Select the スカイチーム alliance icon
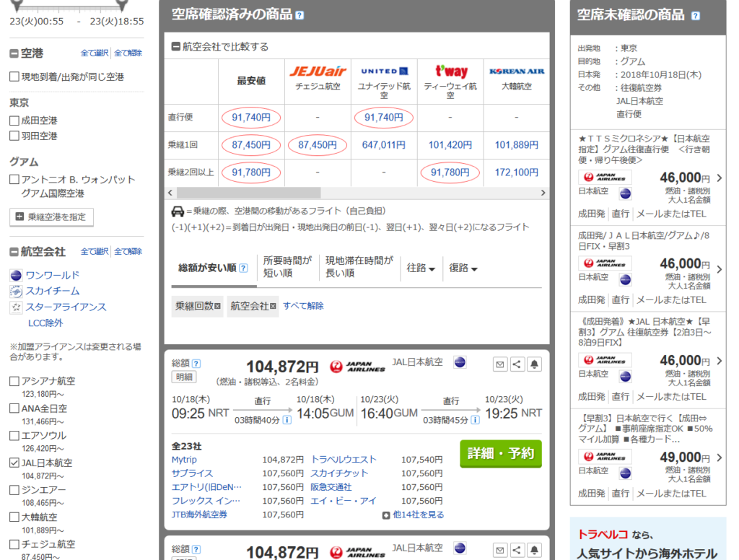Image resolution: width=739 pixels, height=560 pixels. [x=15, y=292]
